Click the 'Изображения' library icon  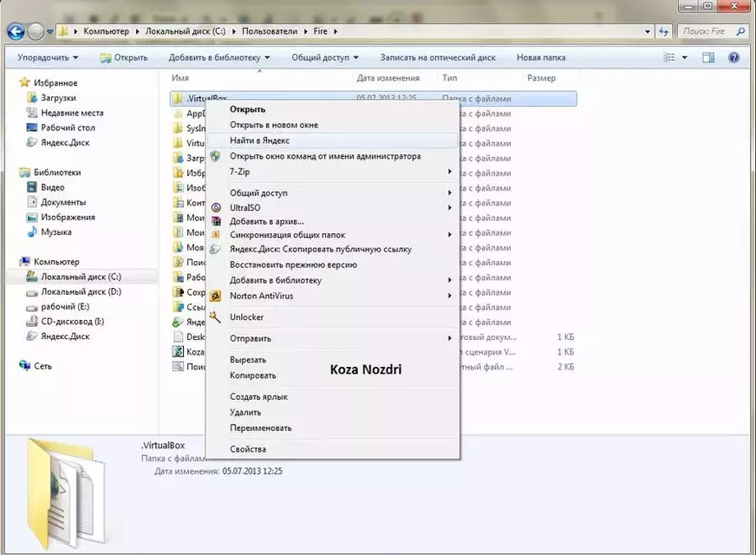(x=32, y=217)
